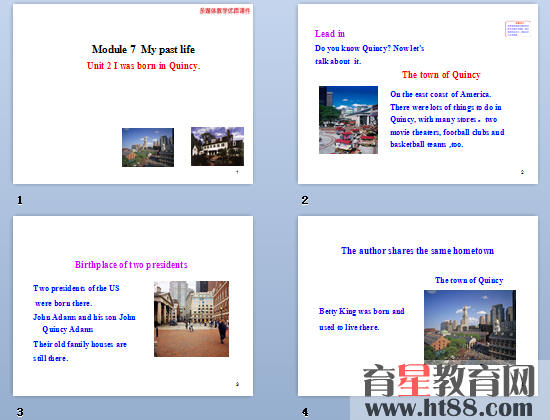550x420 pixels.
Task: Click slide number label 2 below the slide
Action: point(305,200)
